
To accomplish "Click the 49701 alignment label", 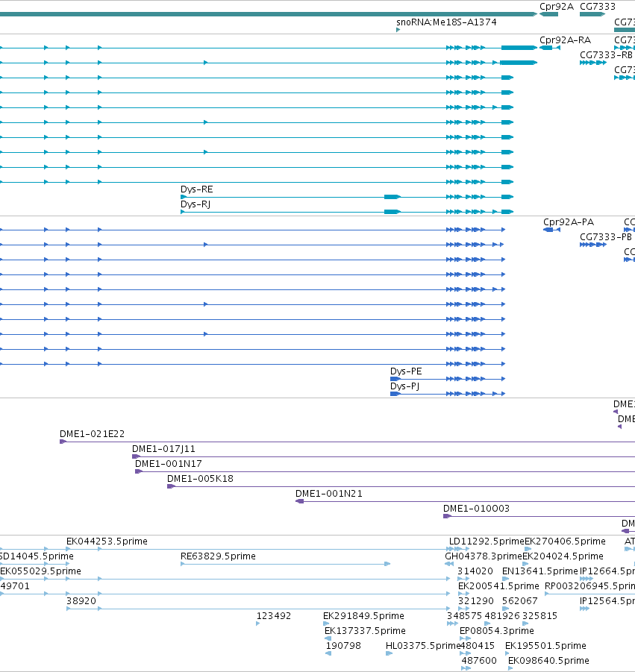I will tap(15, 586).
